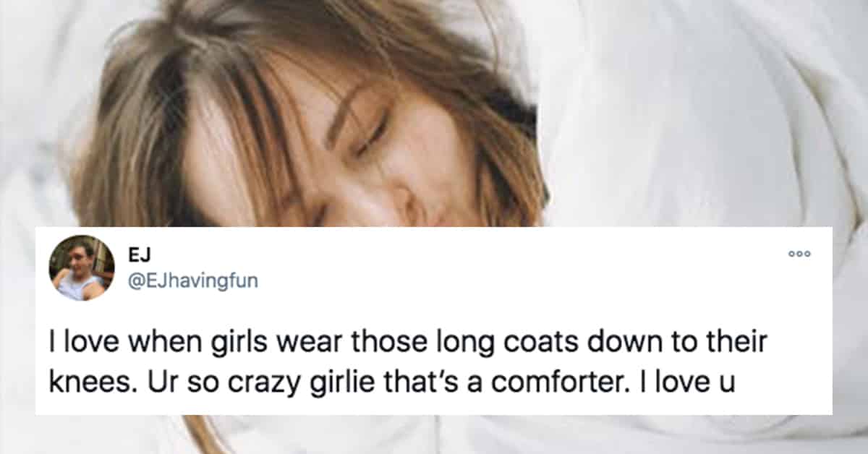Open the three-dot more options menu
The width and height of the screenshot is (868, 454).
800,254
